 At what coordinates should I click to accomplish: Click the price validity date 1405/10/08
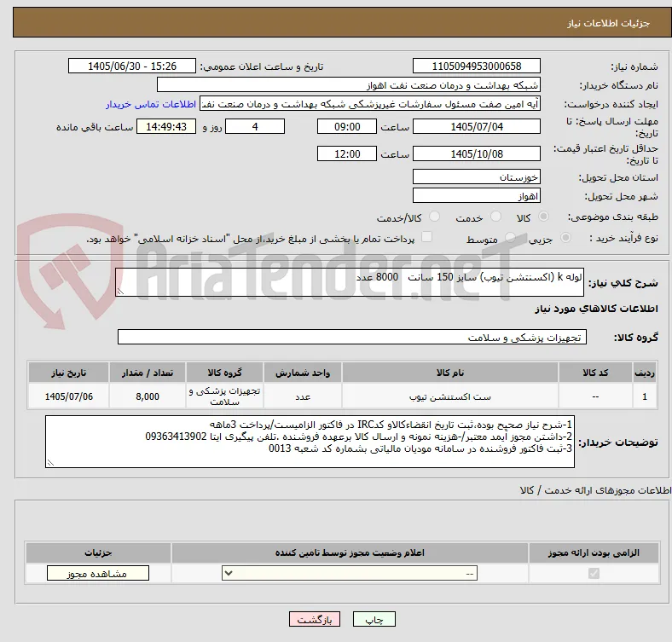476,153
